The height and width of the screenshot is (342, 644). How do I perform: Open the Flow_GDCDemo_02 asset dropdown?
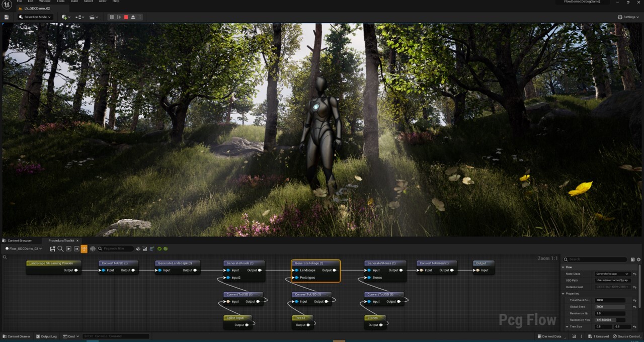click(x=24, y=248)
